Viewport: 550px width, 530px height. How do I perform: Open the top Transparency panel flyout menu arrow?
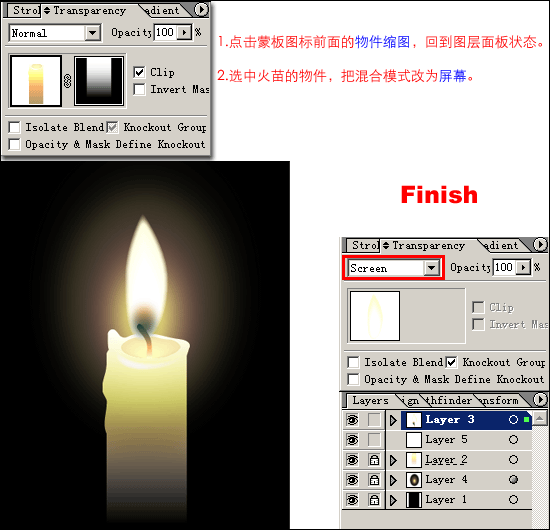point(201,9)
